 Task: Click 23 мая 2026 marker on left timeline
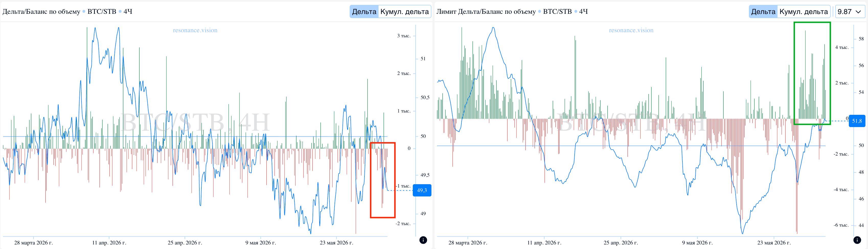click(x=336, y=243)
